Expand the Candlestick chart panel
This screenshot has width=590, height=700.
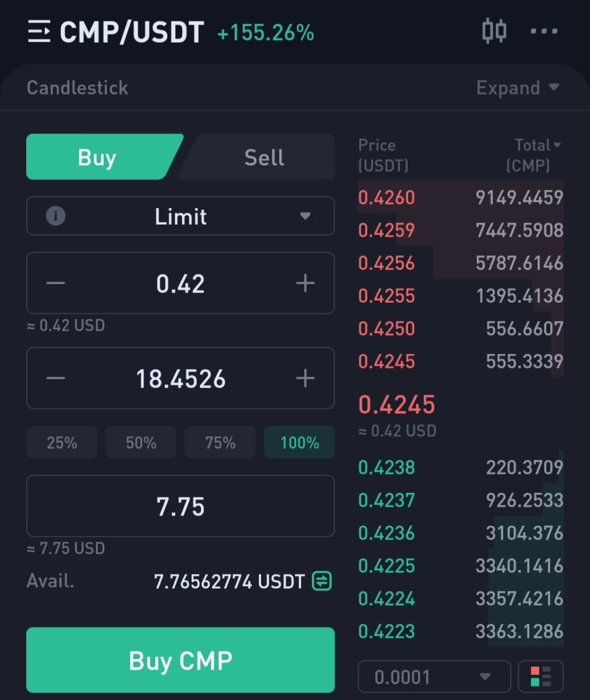tap(518, 87)
